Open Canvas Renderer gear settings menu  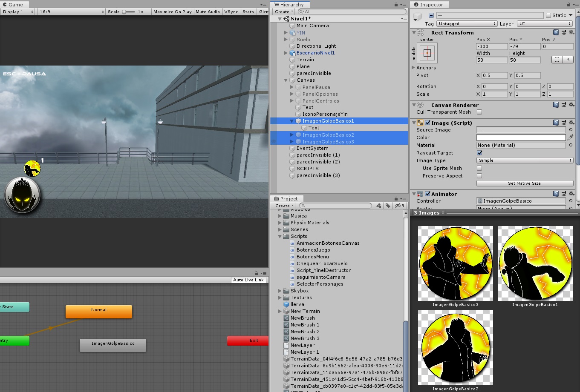coord(571,105)
